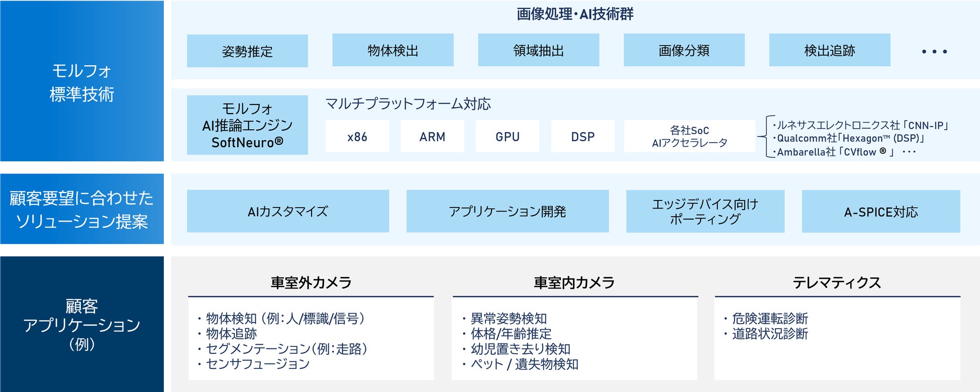Select the テレマティクス heading

[x=837, y=282]
